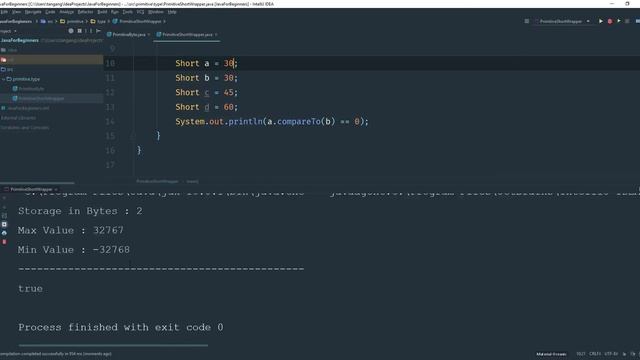This screenshot has height=360, width=640.
Task: Click the grayed-out stop icon in the toolbar
Action: pos(627,21)
